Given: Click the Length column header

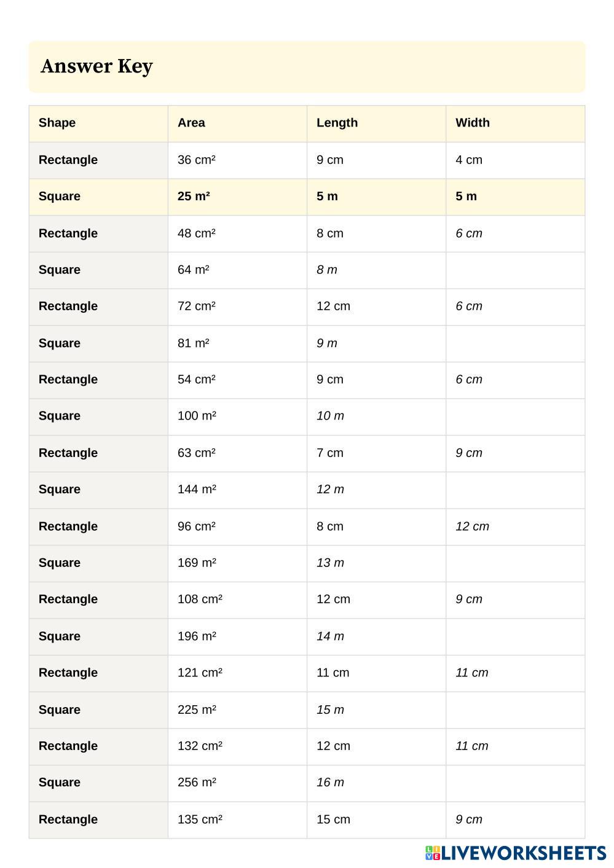Looking at the screenshot, I should coord(337,123).
